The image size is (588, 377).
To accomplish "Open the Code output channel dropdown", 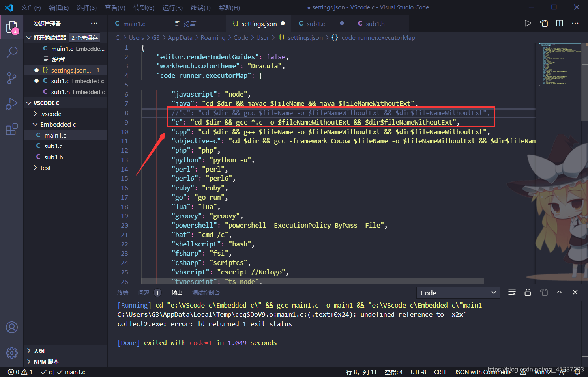I will click(458, 293).
